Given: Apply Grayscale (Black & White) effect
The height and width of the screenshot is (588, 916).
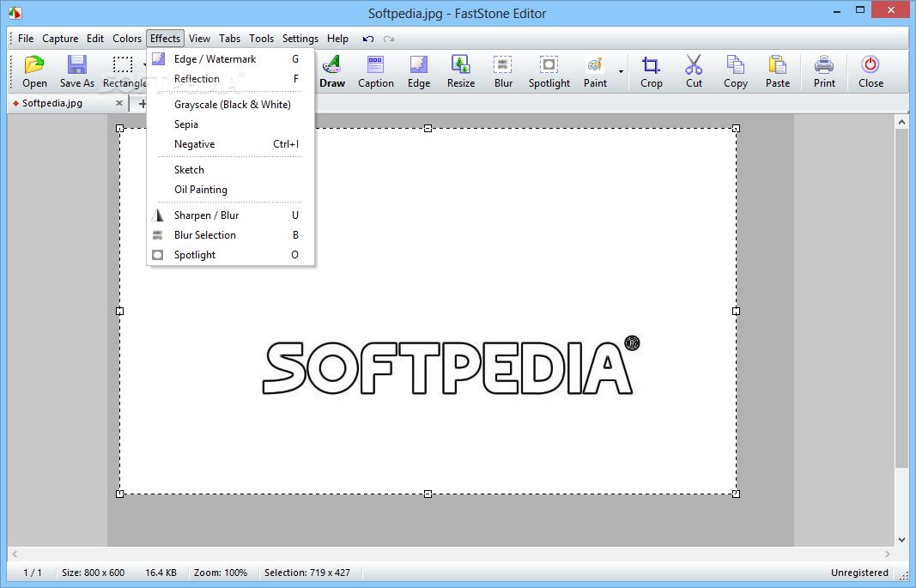Looking at the screenshot, I should 230,105.
